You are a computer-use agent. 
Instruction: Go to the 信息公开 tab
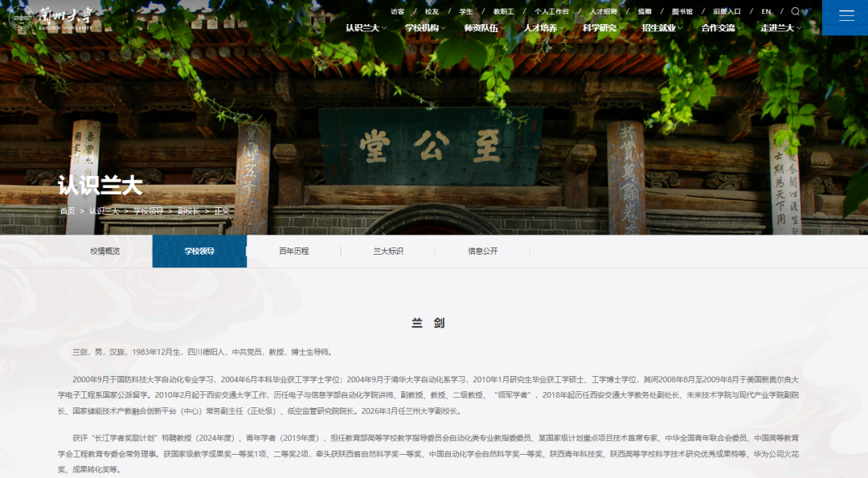pyautogui.click(x=483, y=251)
